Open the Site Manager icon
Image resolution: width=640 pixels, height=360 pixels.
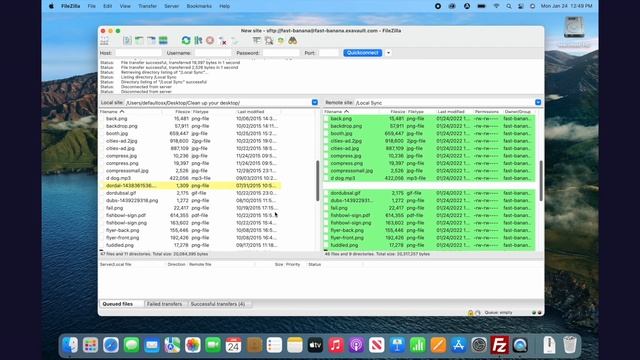click(x=104, y=40)
